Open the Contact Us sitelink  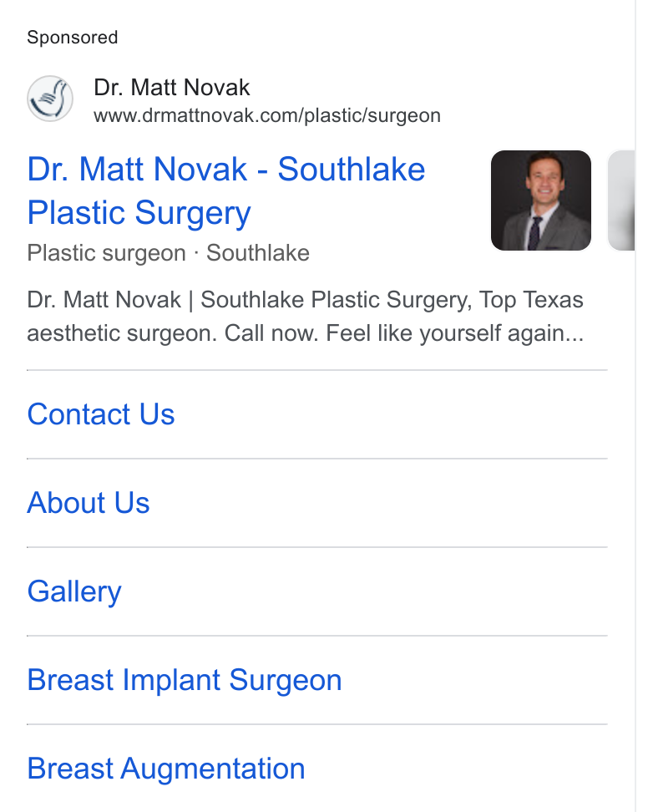101,414
